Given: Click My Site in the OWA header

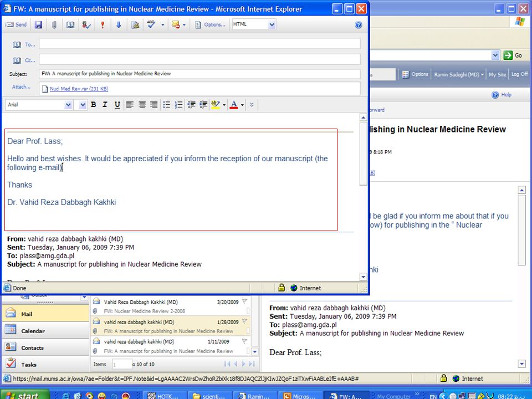Looking at the screenshot, I should (497, 74).
